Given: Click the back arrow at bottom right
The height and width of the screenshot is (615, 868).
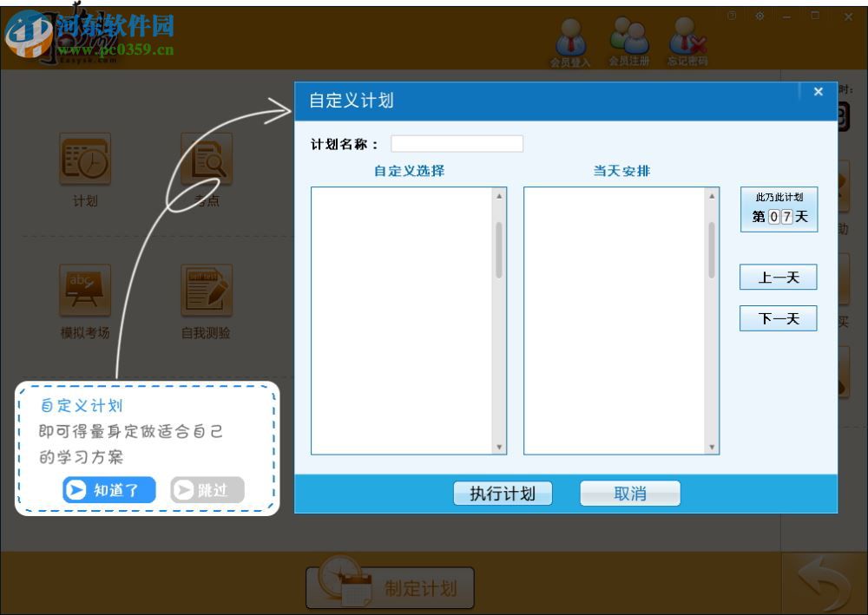Looking at the screenshot, I should coord(823,583).
